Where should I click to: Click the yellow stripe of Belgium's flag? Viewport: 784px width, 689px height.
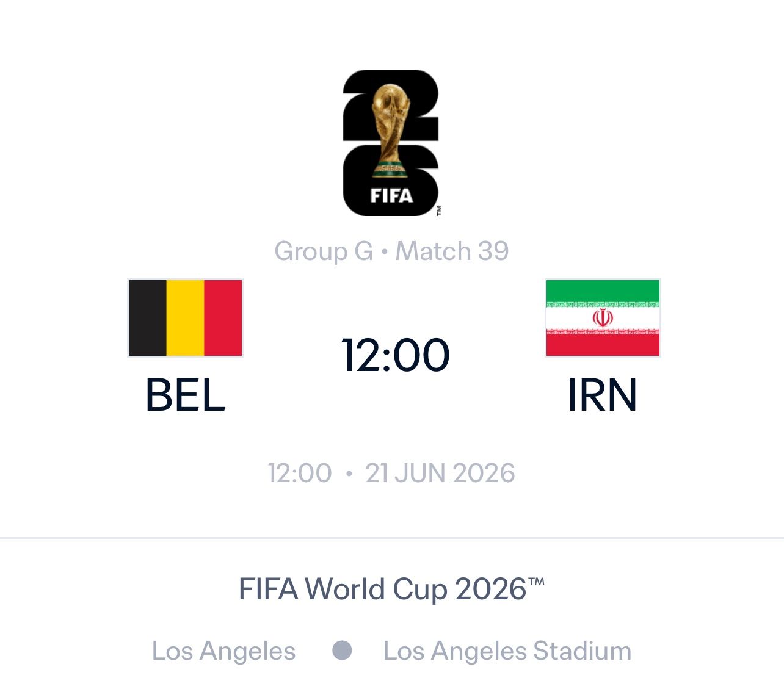185,318
